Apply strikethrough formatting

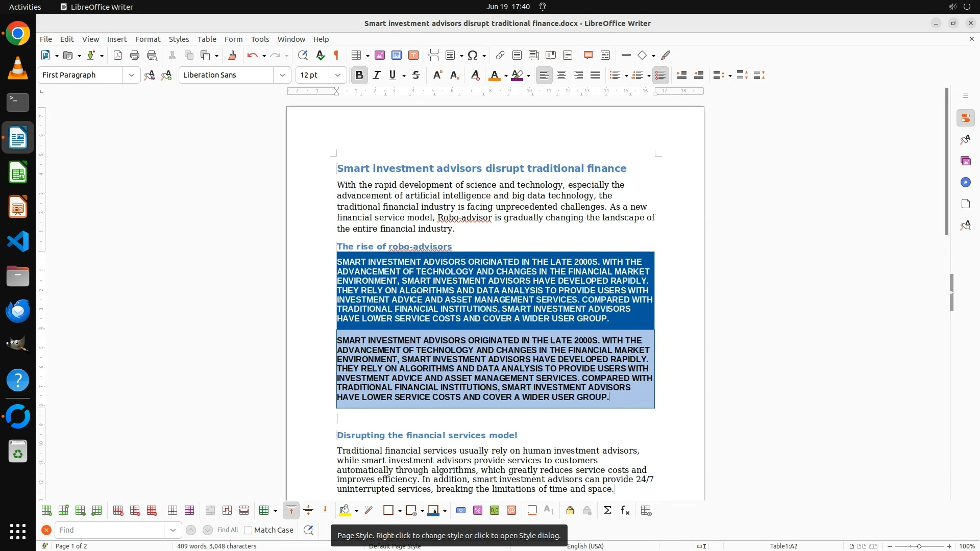[416, 75]
